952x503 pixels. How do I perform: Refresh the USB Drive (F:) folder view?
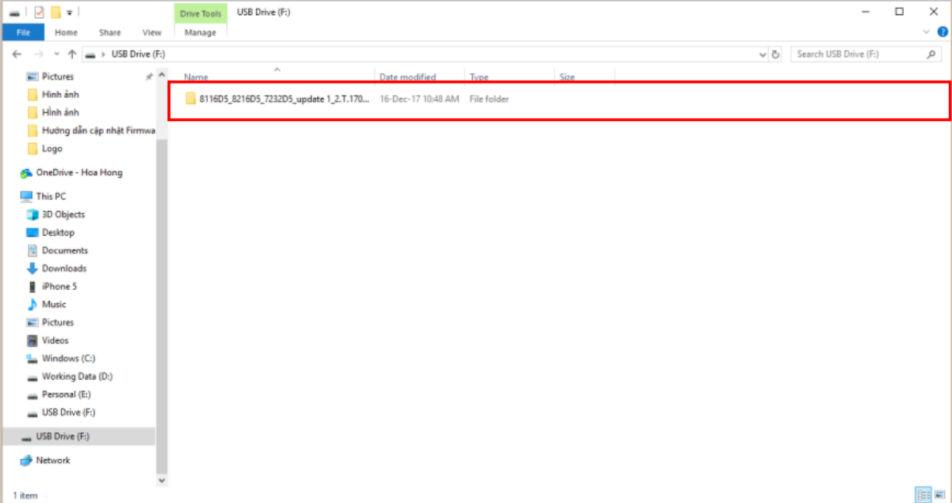[x=776, y=54]
